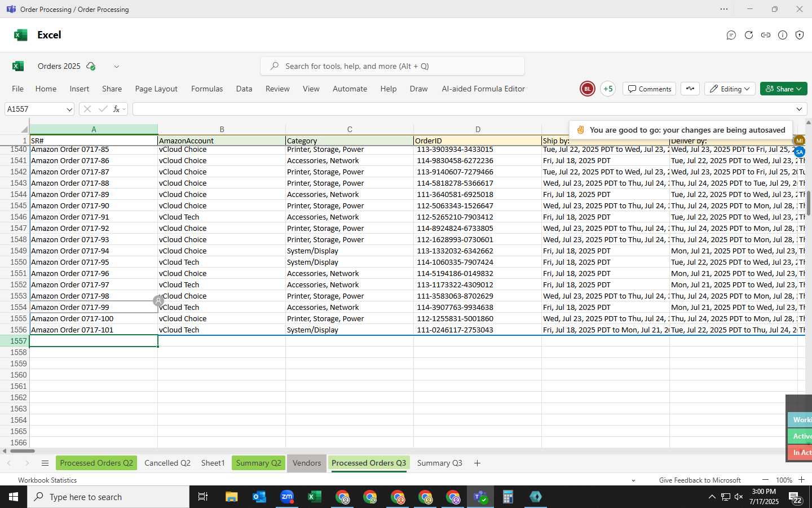Click the search box for tools and help
The height and width of the screenshot is (508, 812).
392,66
